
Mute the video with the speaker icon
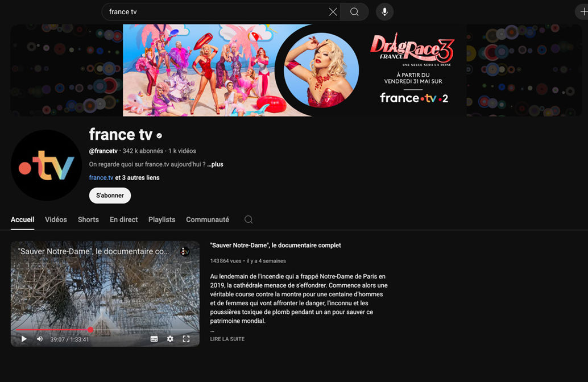(x=40, y=339)
